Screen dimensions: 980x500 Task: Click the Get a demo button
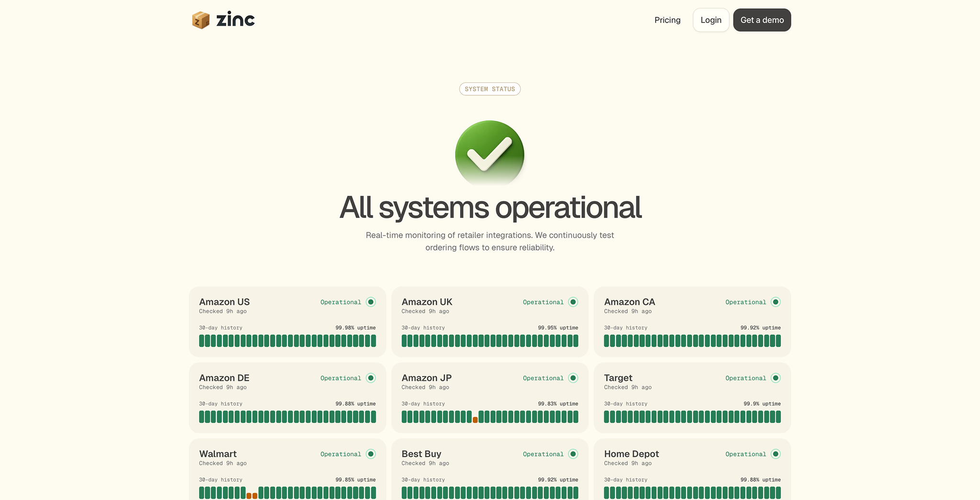(762, 20)
